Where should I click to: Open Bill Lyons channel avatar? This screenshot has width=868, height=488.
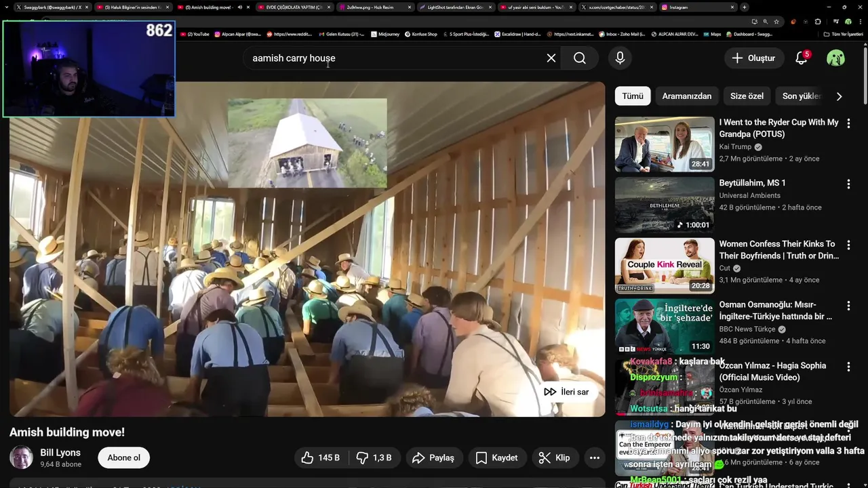pos(21,457)
